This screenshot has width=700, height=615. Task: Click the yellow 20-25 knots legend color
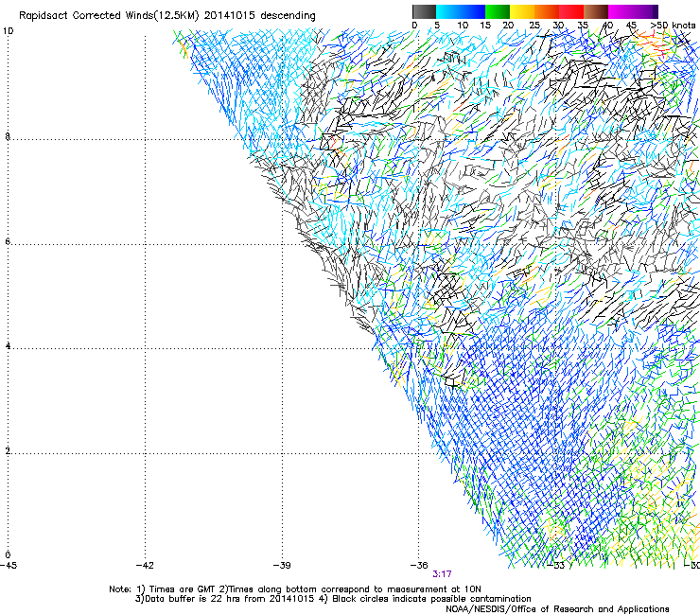click(x=522, y=11)
